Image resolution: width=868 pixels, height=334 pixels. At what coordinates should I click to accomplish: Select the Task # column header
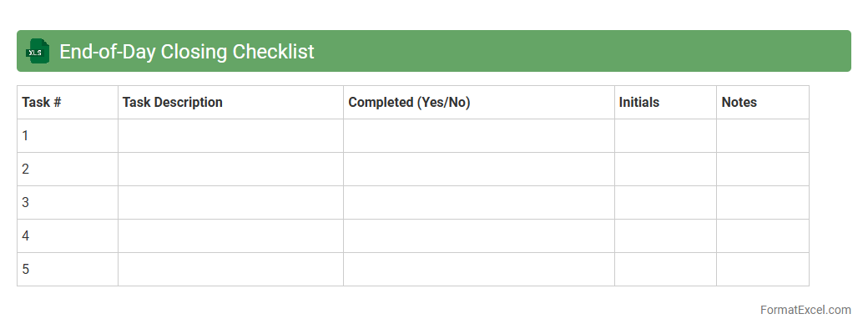point(42,103)
